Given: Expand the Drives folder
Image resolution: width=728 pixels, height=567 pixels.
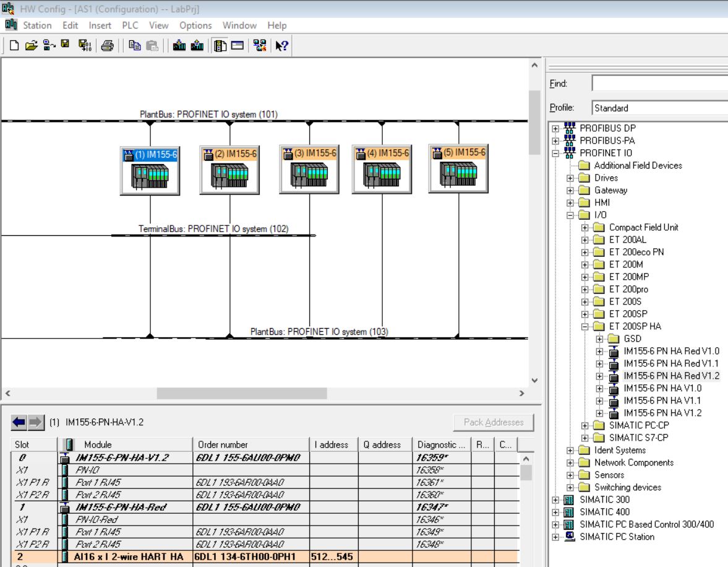Looking at the screenshot, I should [570, 178].
